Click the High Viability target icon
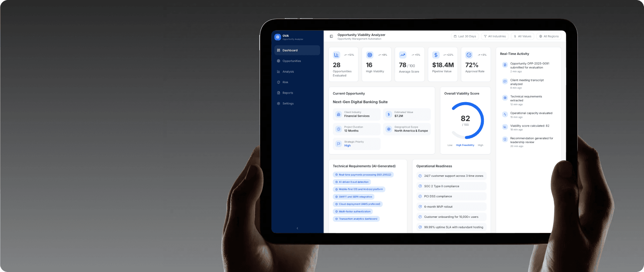 click(x=370, y=55)
